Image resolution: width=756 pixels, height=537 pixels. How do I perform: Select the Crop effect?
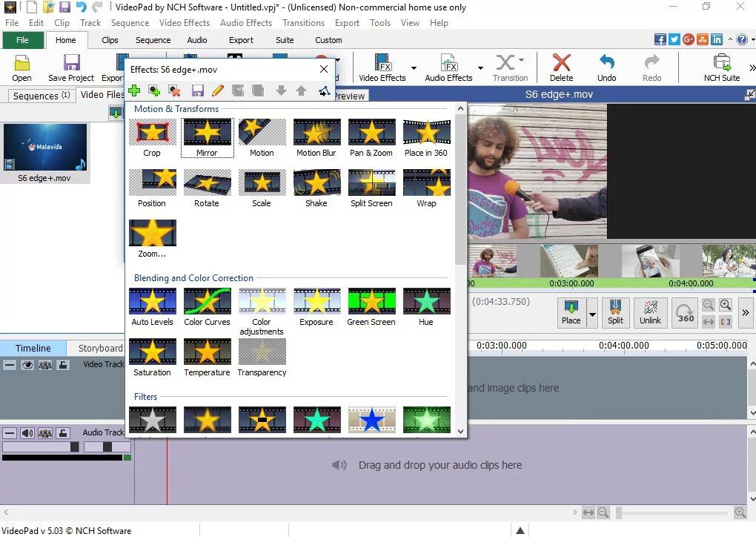click(x=152, y=138)
